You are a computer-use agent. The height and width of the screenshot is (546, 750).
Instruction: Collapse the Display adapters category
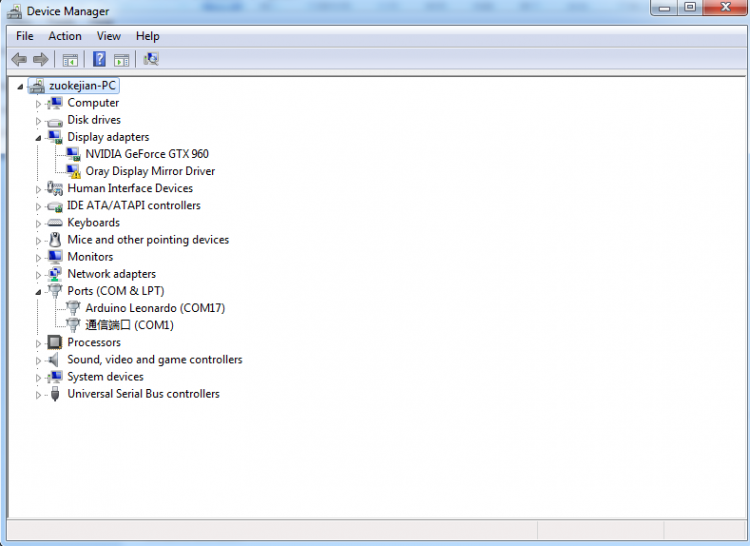[x=39, y=137]
